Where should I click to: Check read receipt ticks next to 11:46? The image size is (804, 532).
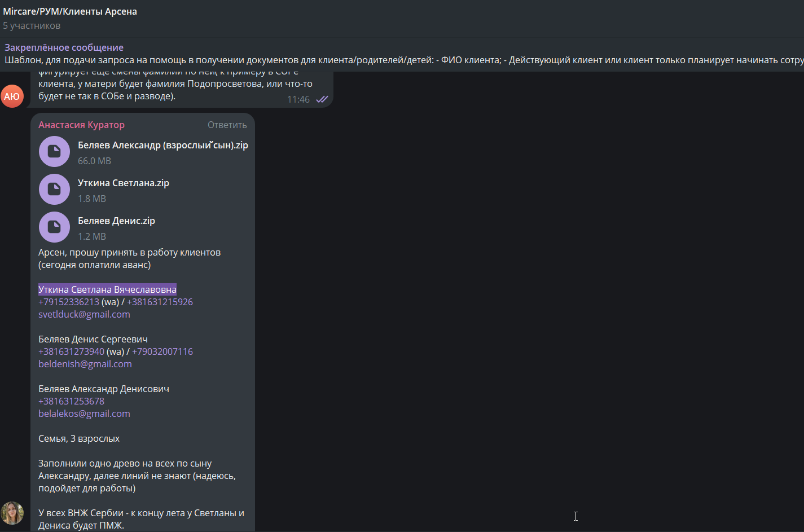[322, 99]
